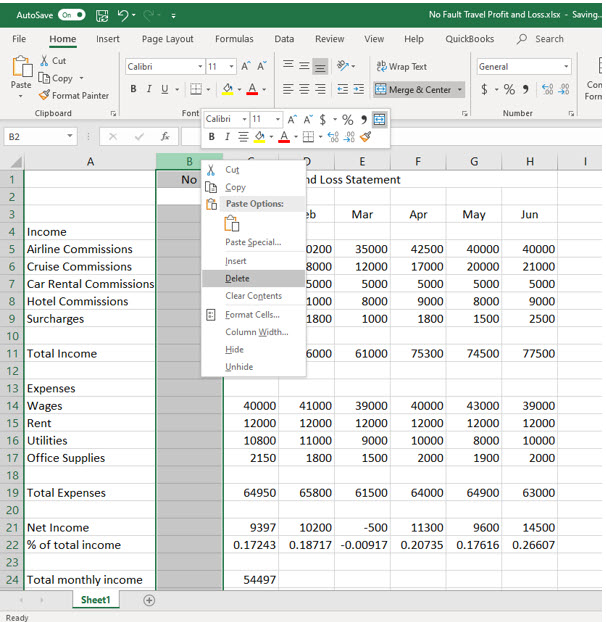Screen dimensions: 606x622
Task: Open the File tab
Action: point(19,39)
